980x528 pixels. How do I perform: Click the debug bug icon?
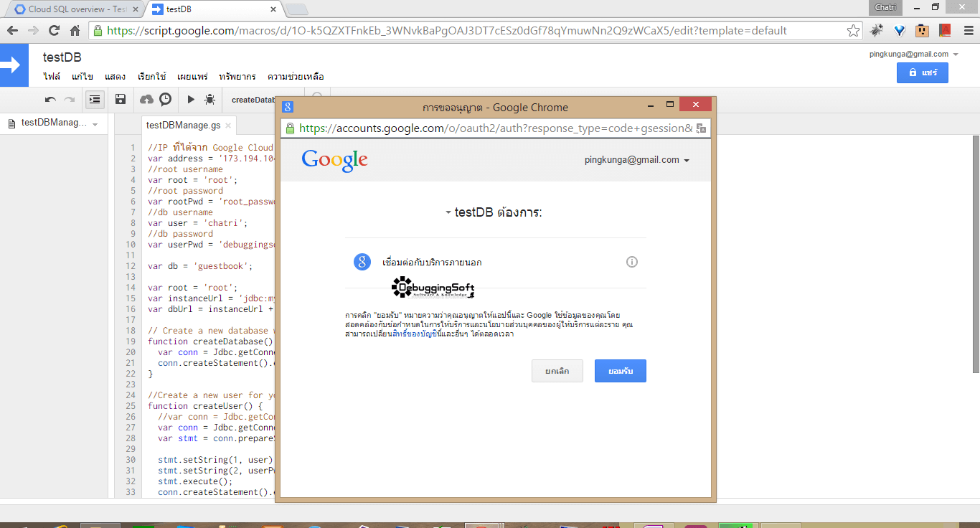209,100
